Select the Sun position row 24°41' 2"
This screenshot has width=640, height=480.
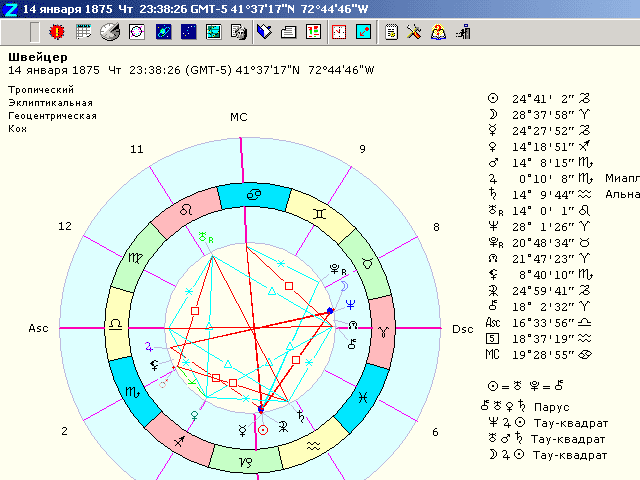pyautogui.click(x=539, y=98)
